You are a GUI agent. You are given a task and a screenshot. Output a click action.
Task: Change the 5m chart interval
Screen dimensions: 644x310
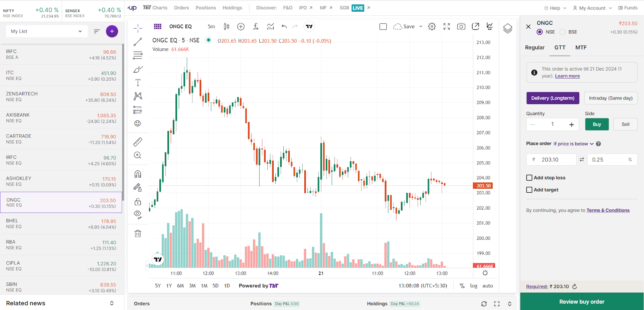pyautogui.click(x=211, y=27)
